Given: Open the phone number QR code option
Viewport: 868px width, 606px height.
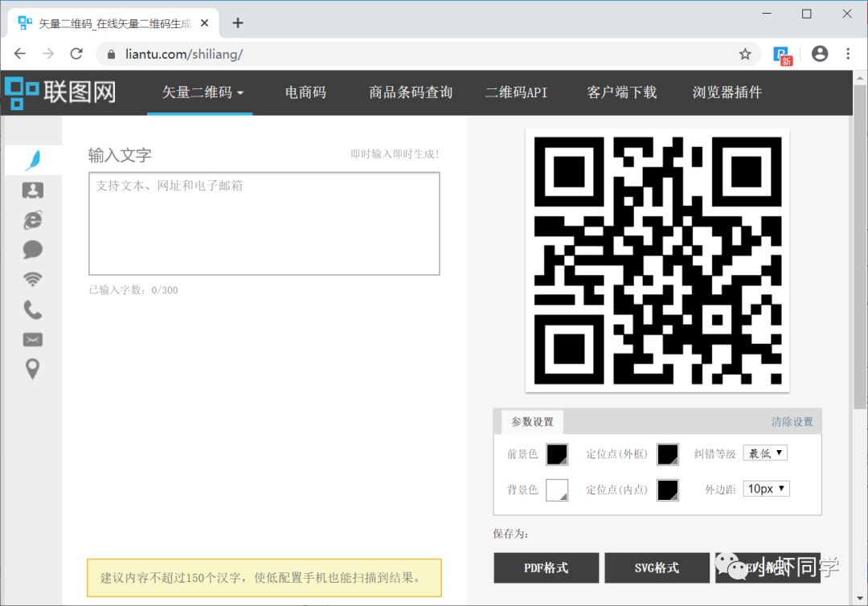Looking at the screenshot, I should pos(32,309).
